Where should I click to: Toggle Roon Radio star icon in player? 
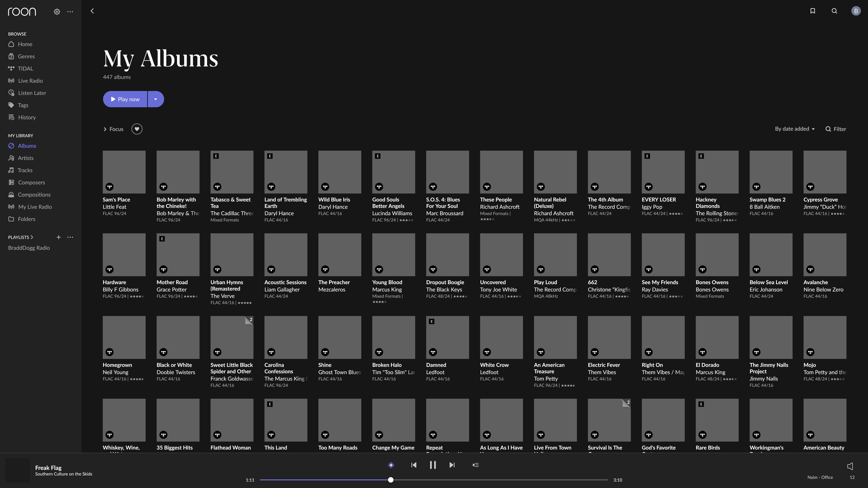391,465
